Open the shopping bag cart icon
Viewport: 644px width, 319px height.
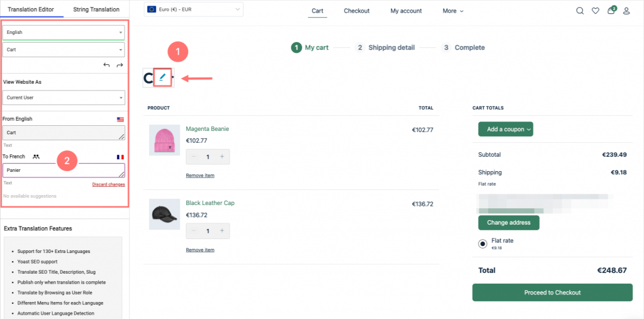pyautogui.click(x=611, y=11)
